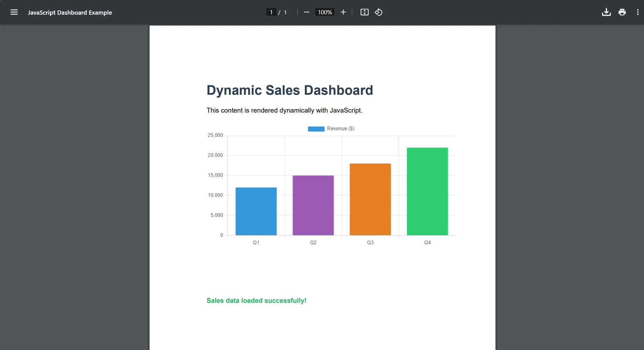This screenshot has height=350, width=644.
Task: Click the Dynamic Sales Dashboard heading
Action: 290,90
